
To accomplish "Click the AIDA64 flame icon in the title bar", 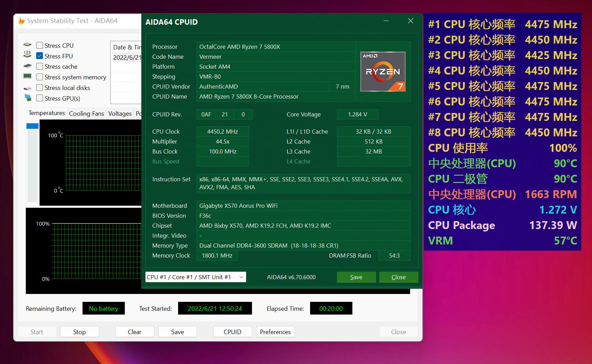I will click(x=21, y=20).
